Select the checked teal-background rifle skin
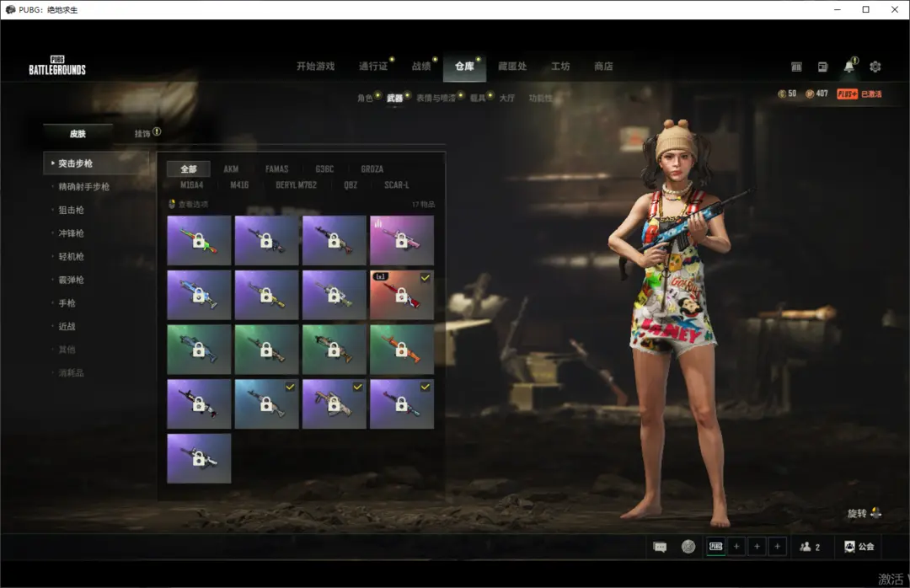Viewport: 910px width, 588px height. click(266, 404)
